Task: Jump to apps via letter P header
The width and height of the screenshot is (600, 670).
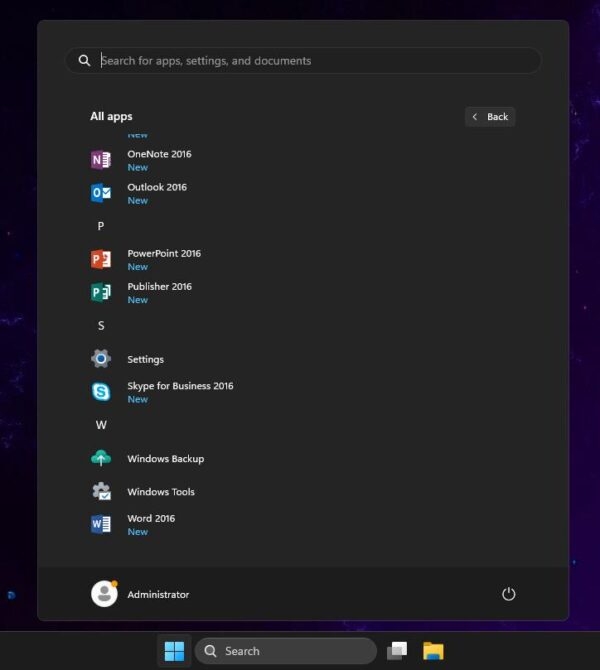Action: coord(100,226)
